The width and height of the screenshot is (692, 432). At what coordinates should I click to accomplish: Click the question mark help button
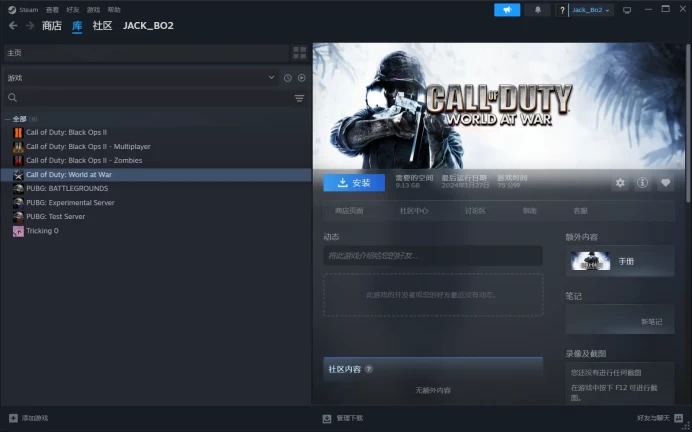(562, 10)
